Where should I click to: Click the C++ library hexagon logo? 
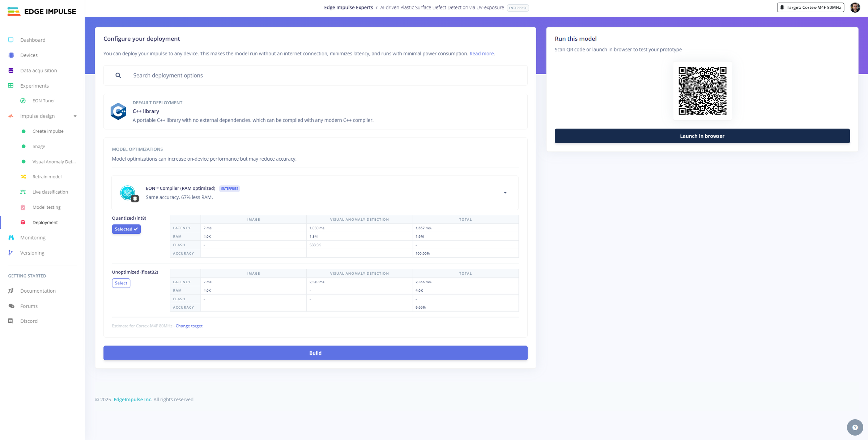click(118, 111)
